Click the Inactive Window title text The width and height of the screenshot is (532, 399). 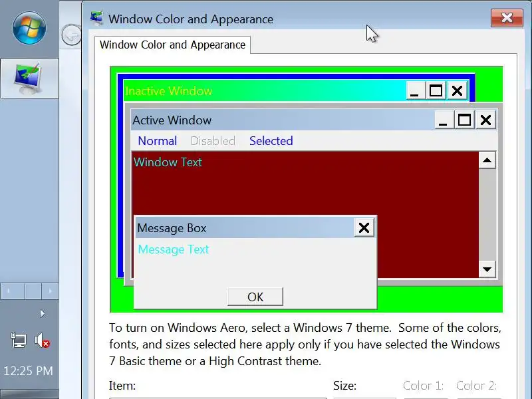(169, 91)
